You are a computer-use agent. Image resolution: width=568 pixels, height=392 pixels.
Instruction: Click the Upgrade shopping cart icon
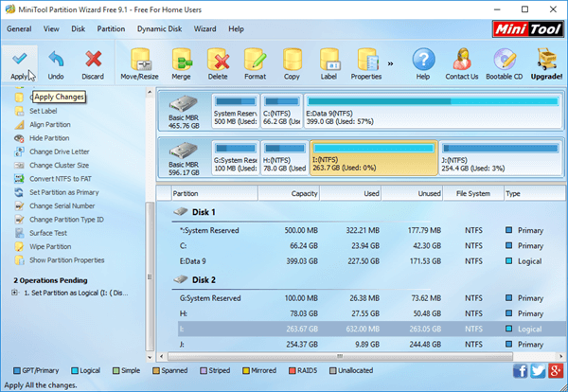[546, 64]
